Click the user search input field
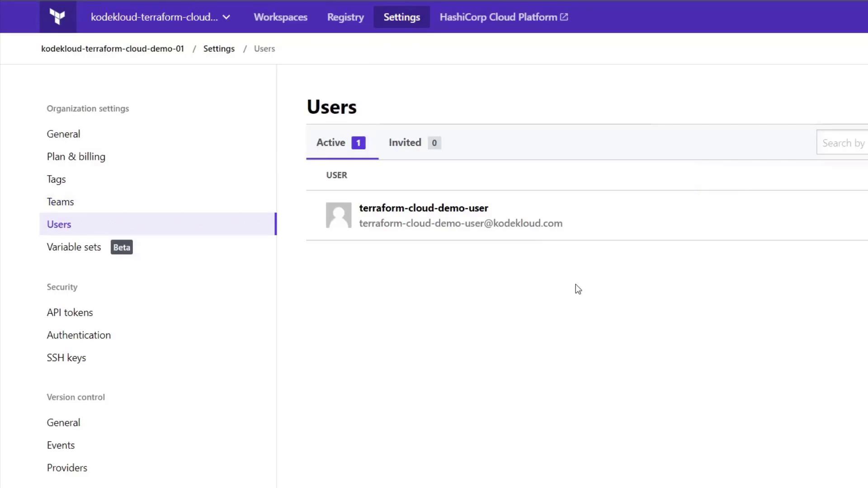This screenshot has height=488, width=868. click(843, 143)
